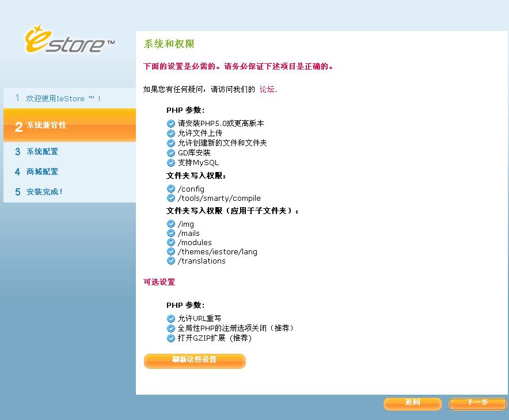This screenshot has height=420, width=509.
Task: Click the check icon next to PHP5.0版本 requirement
Action: [x=171, y=123]
